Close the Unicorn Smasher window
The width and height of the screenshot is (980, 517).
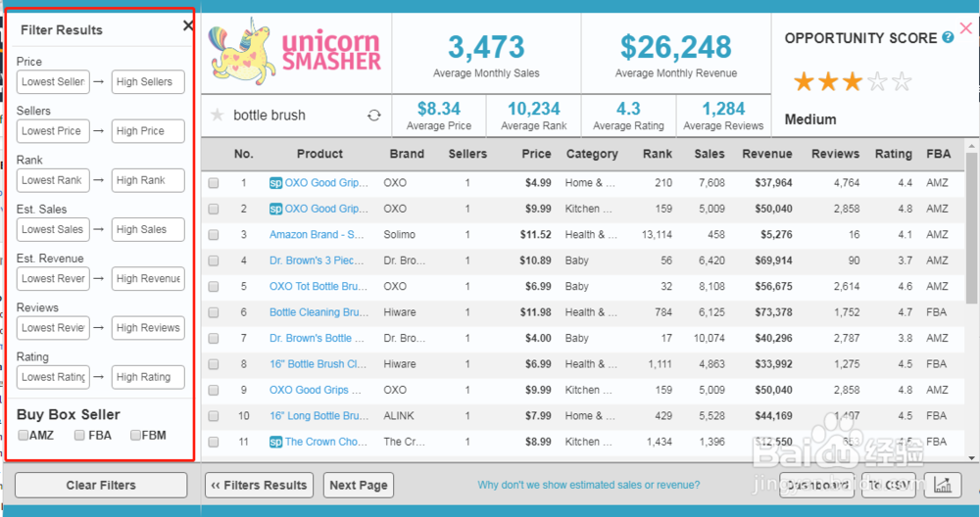click(965, 28)
